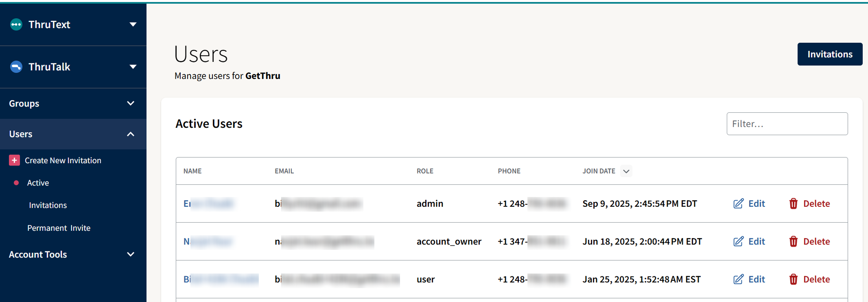This screenshot has height=302, width=868.
Task: Click the 'account_owner' role cell
Action: click(x=449, y=241)
